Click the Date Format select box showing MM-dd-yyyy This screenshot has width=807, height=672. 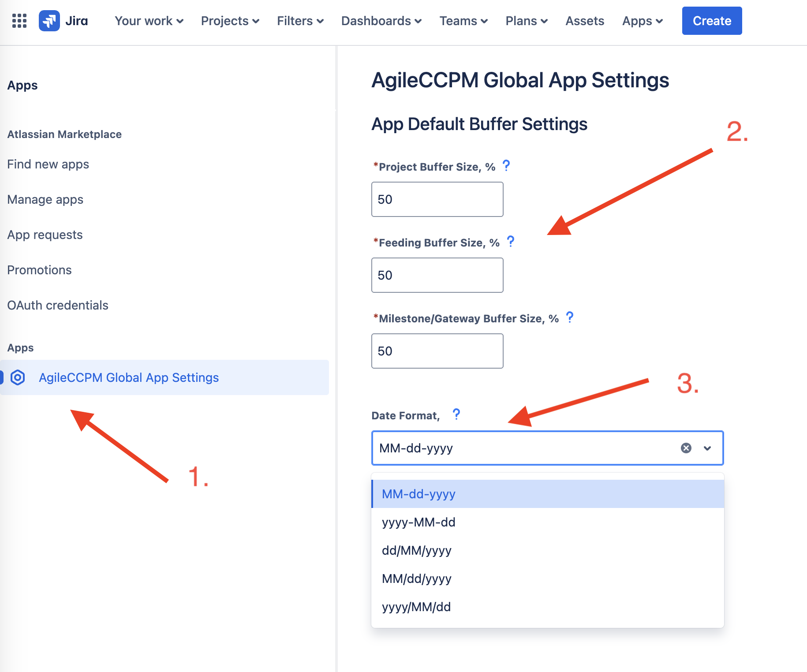pyautogui.click(x=547, y=448)
